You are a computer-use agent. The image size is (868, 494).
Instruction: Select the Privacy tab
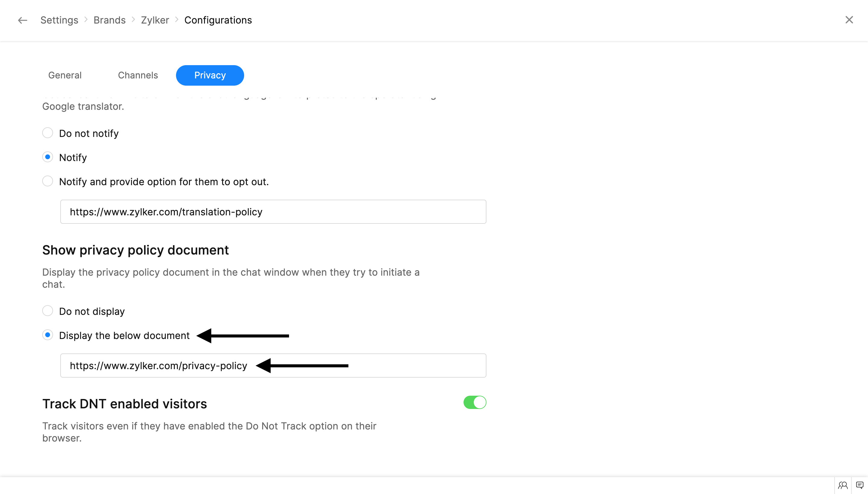point(210,75)
